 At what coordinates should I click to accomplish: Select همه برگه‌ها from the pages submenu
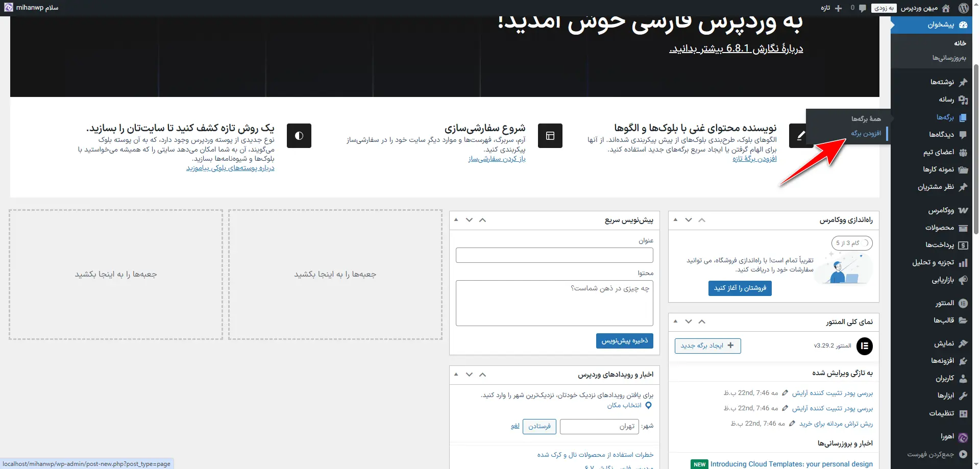865,118
